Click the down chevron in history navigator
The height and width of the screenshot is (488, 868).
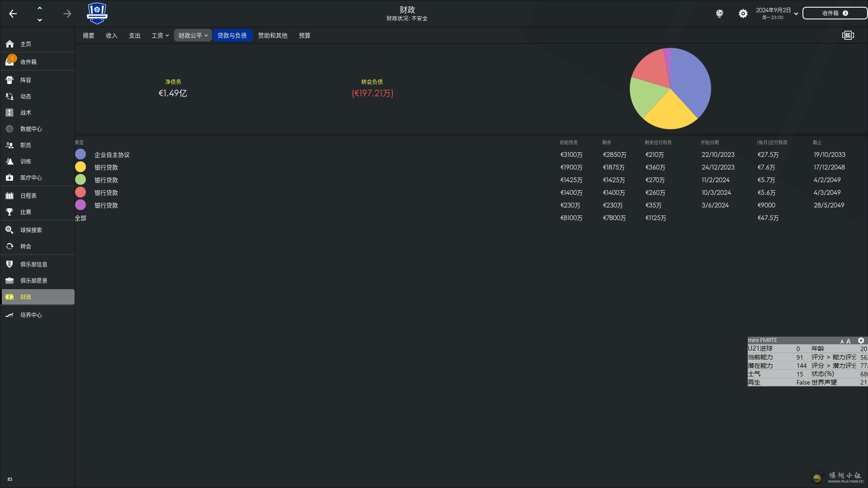click(x=40, y=20)
